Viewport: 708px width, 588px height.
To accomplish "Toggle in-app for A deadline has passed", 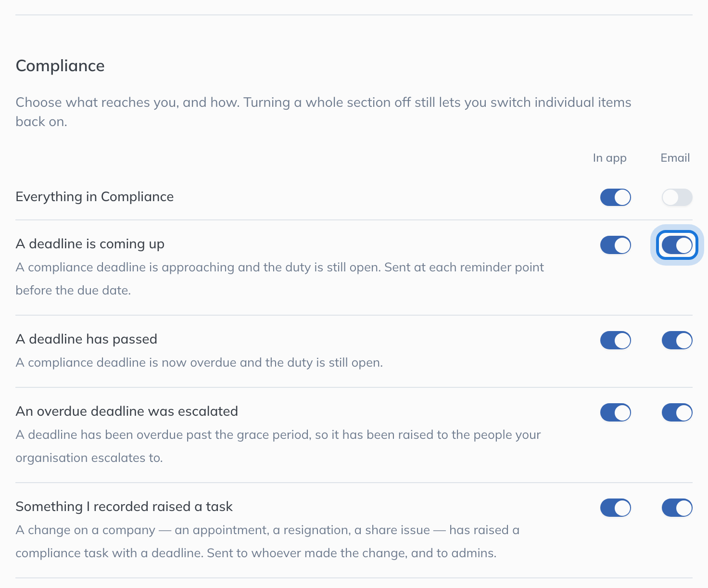I will [615, 340].
